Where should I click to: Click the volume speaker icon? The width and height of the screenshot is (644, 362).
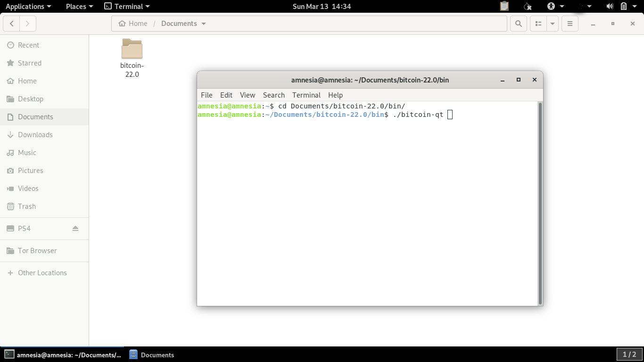tap(610, 6)
